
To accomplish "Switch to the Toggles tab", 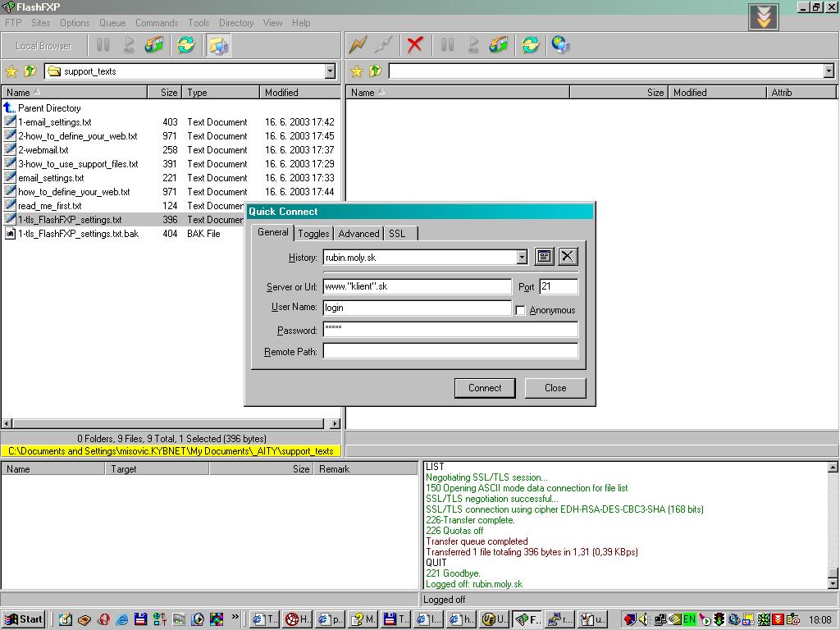I will (313, 234).
